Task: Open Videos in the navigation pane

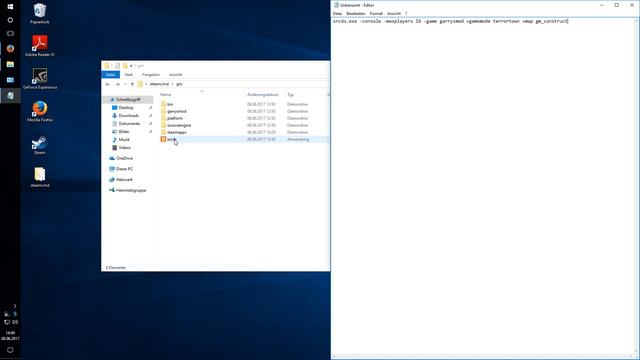Action: (124, 147)
